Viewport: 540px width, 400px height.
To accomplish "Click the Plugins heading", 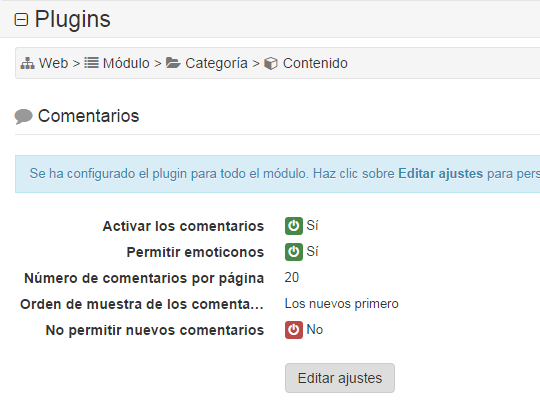I will (73, 19).
